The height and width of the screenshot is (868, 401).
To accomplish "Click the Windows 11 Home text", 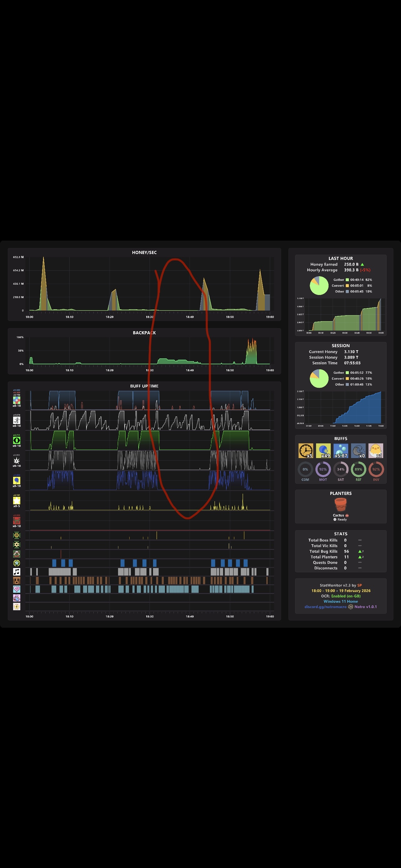I will coord(341,601).
